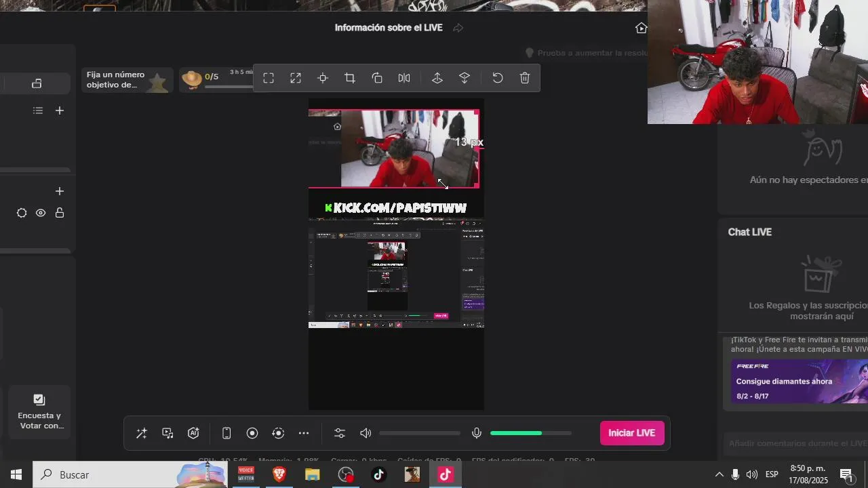Click the system tray volume icon
This screenshot has width=868, height=488.
coord(751,474)
